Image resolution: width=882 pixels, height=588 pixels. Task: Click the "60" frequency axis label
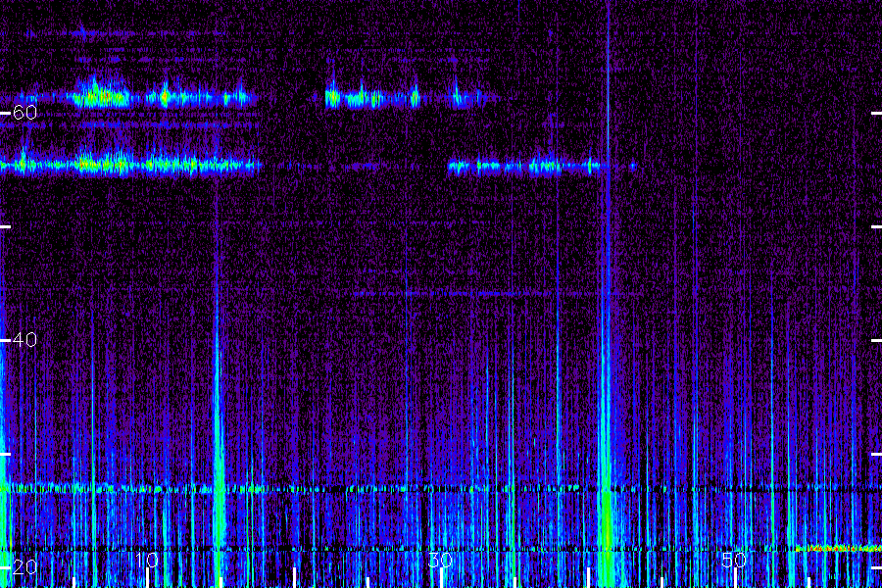[24, 113]
